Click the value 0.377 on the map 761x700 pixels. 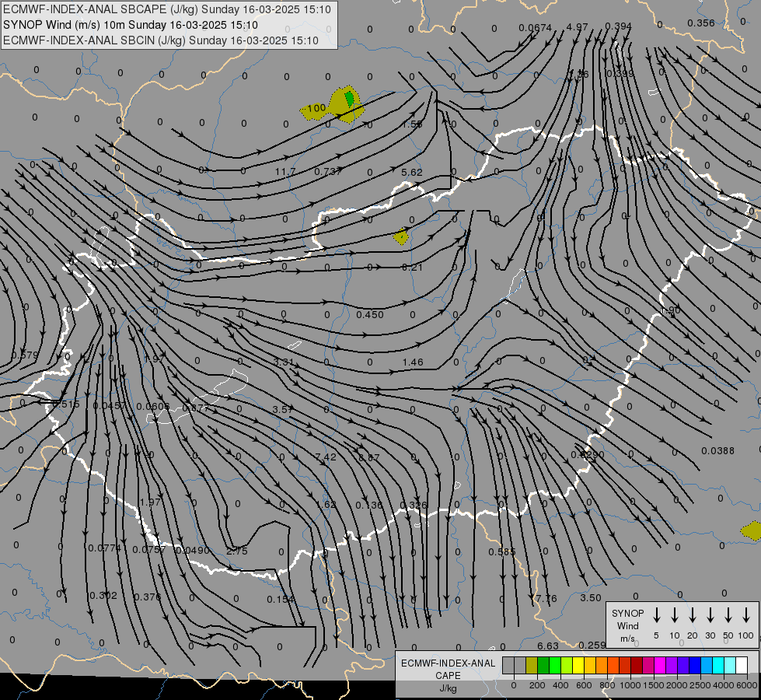(x=195, y=408)
